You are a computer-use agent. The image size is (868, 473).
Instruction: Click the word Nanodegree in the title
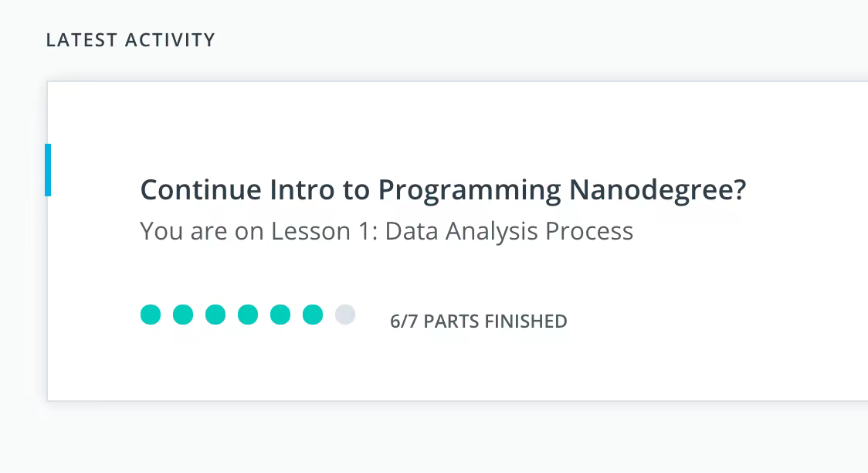click(657, 190)
